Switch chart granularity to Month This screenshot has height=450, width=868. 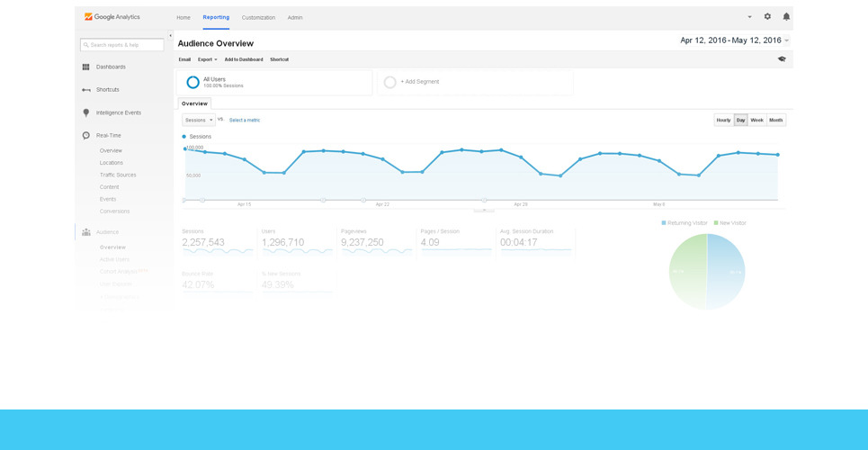coord(775,120)
